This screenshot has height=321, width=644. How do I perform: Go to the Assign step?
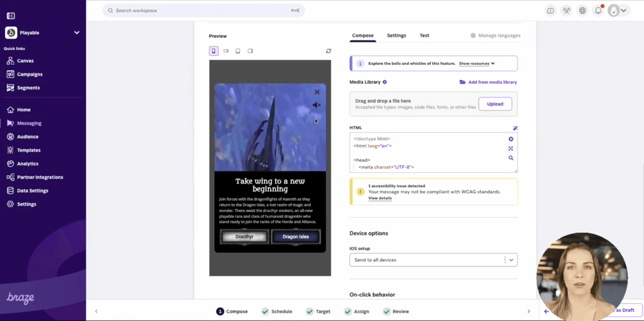click(356, 312)
